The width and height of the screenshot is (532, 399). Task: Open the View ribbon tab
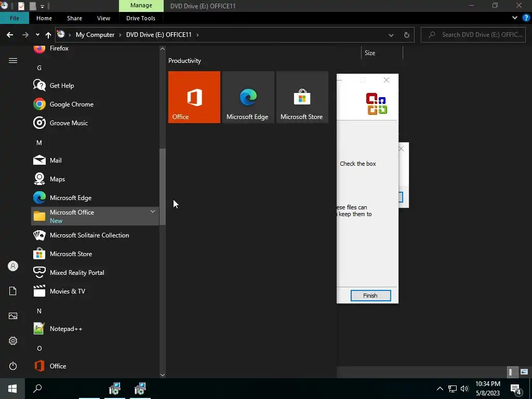click(103, 18)
